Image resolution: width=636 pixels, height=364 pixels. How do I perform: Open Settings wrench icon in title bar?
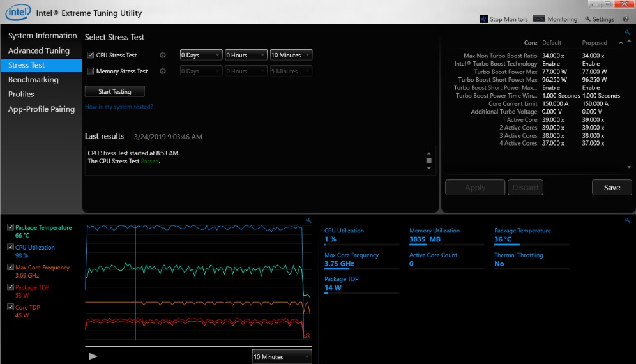[587, 19]
